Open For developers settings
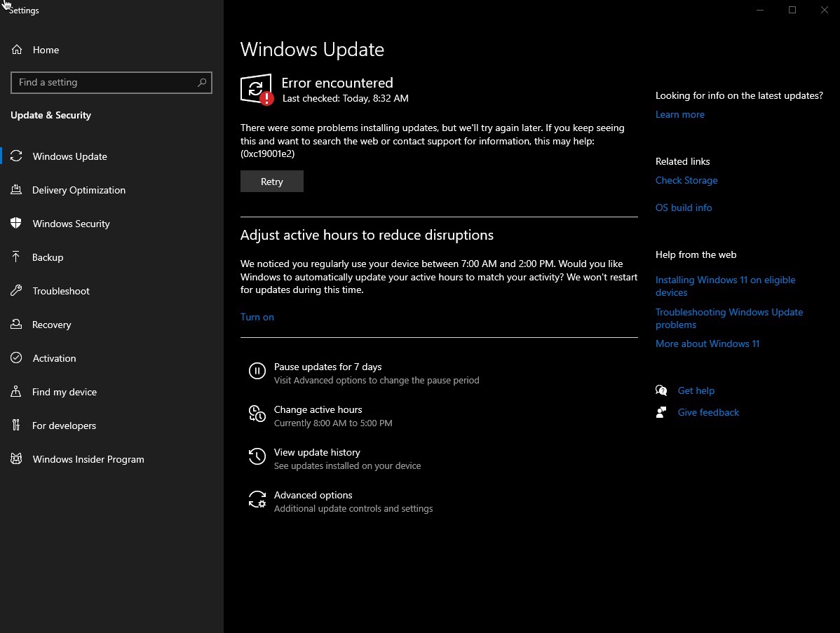The image size is (840, 633). pyautogui.click(x=111, y=426)
